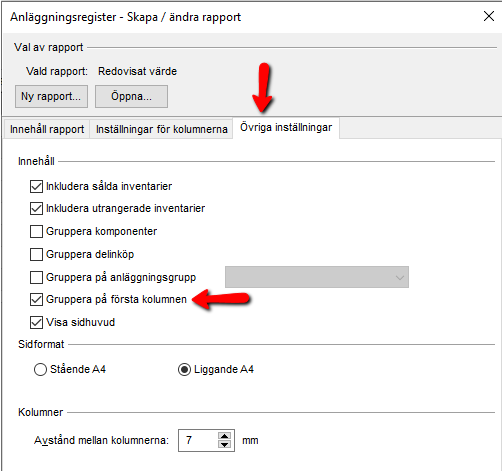Image resolution: width=502 pixels, height=471 pixels.
Task: Click the Ny rapport... button
Action: pos(51,96)
